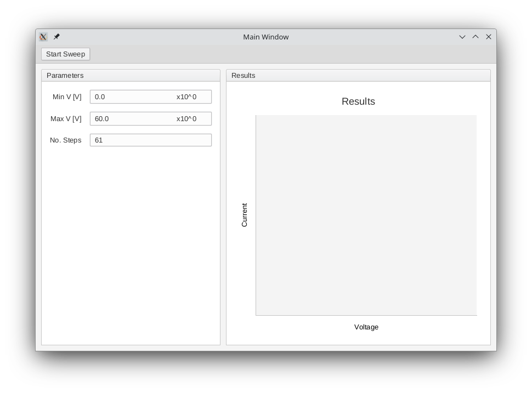This screenshot has width=532, height=393.
Task: Minimize window with the down chevron
Action: pos(462,37)
